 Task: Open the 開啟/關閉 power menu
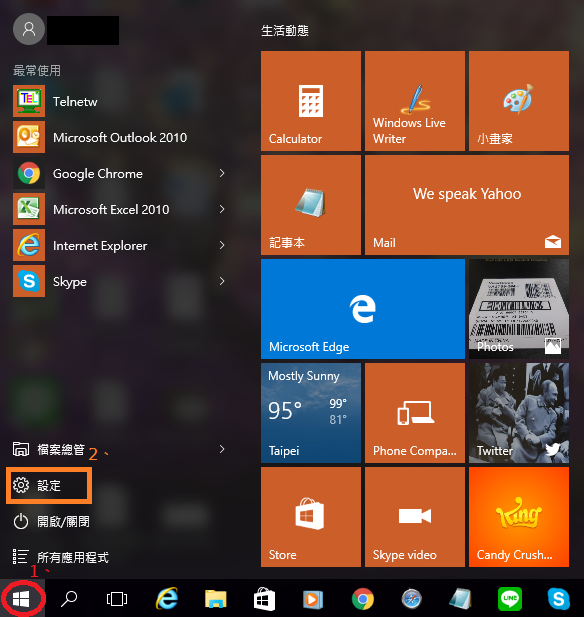(x=51, y=521)
